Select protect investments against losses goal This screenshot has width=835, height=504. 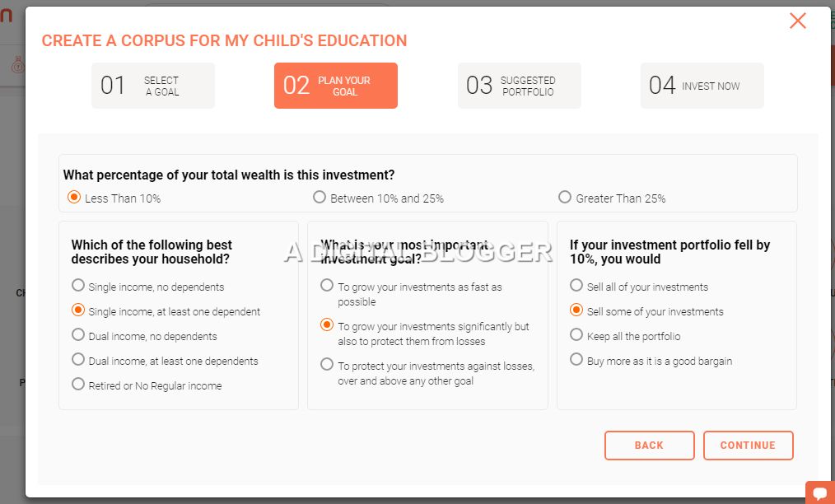[x=327, y=365]
